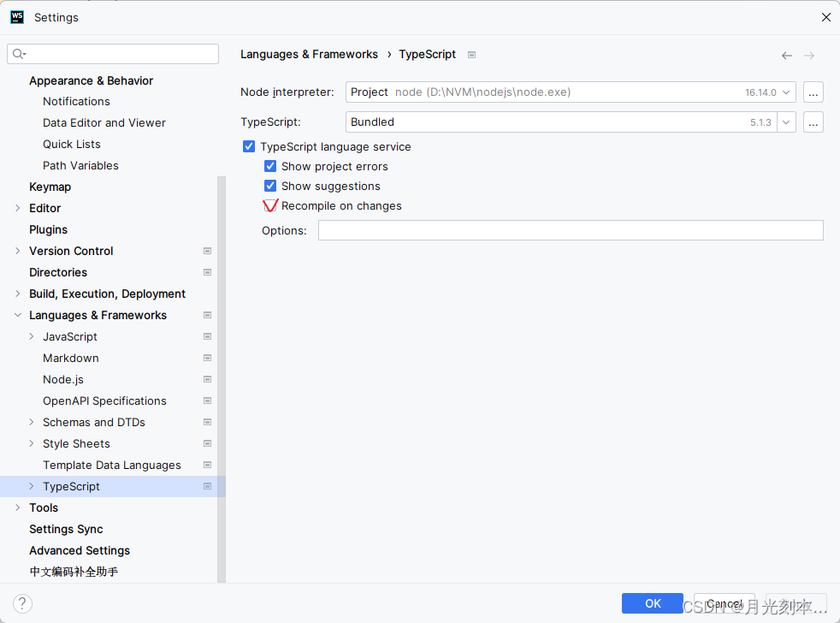840x623 pixels.
Task: Go forward using the right arrow
Action: [x=809, y=56]
